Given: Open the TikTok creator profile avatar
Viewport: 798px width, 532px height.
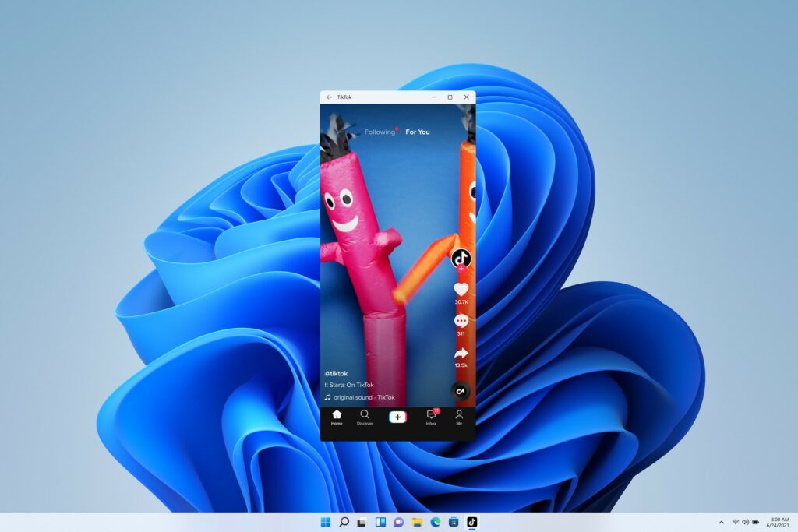Looking at the screenshot, I should pyautogui.click(x=461, y=259).
